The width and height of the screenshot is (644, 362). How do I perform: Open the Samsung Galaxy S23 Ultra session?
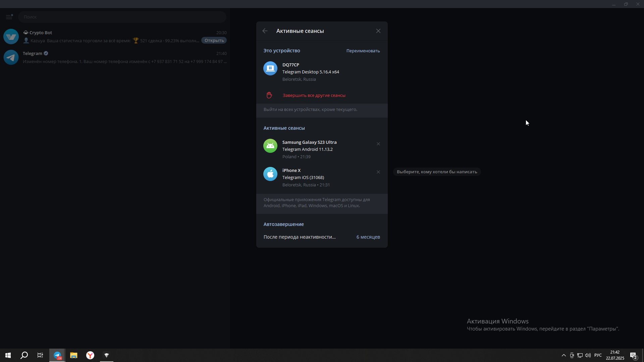click(322, 149)
